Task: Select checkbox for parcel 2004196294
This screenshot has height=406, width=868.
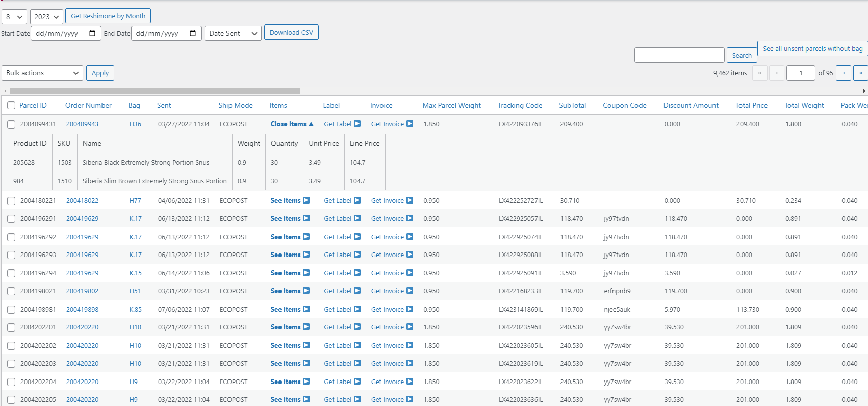Action: [x=11, y=273]
